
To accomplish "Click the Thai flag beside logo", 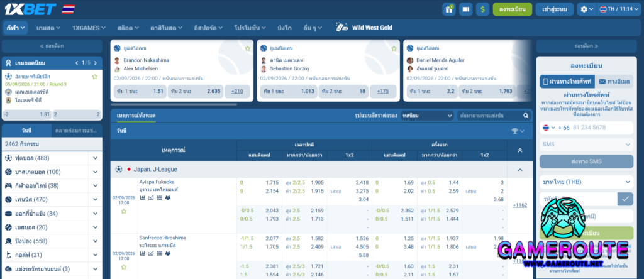I will coord(68,9).
